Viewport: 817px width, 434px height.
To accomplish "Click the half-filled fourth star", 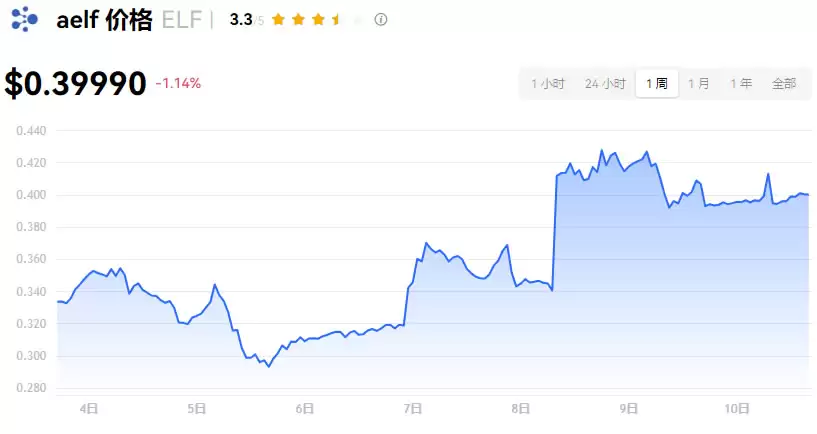I will click(338, 19).
